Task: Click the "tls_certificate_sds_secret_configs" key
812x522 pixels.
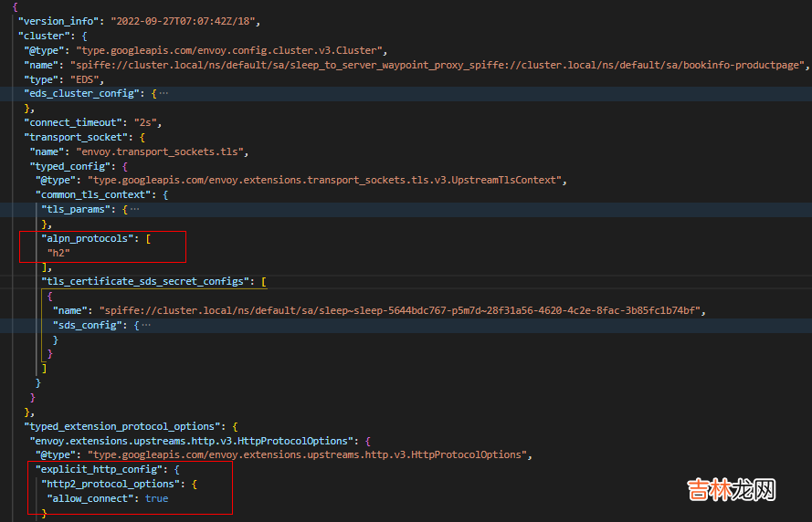Action: [147, 281]
